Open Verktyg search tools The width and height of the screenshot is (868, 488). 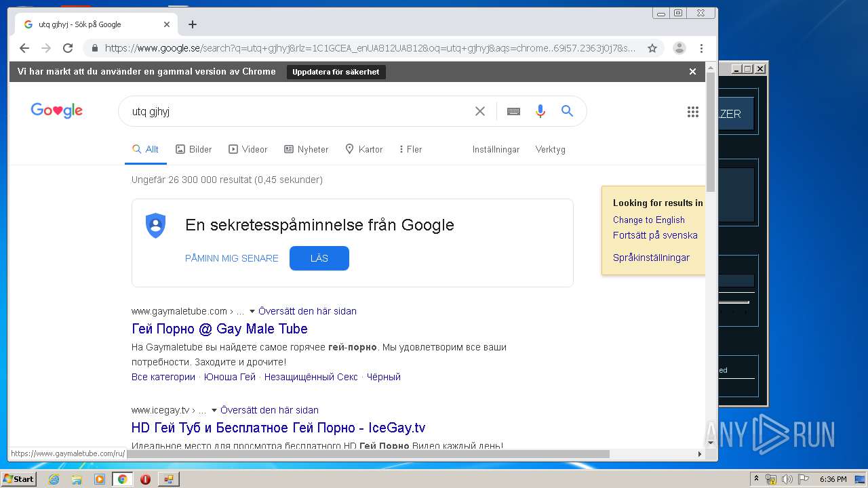pos(550,149)
